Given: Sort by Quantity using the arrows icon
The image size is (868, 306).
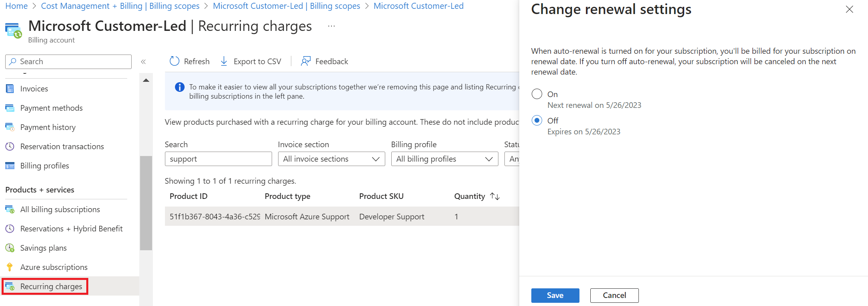Looking at the screenshot, I should click(x=495, y=196).
